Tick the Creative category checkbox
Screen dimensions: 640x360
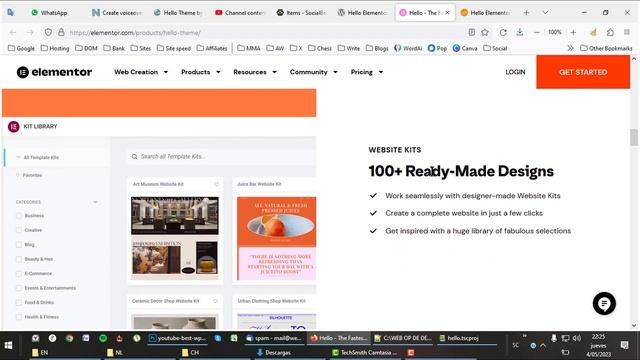tap(19, 230)
